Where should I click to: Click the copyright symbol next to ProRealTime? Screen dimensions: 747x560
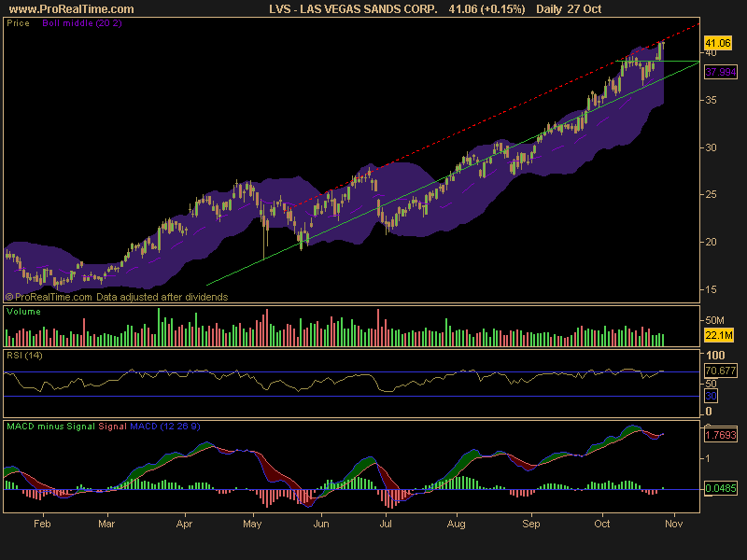(x=9, y=296)
